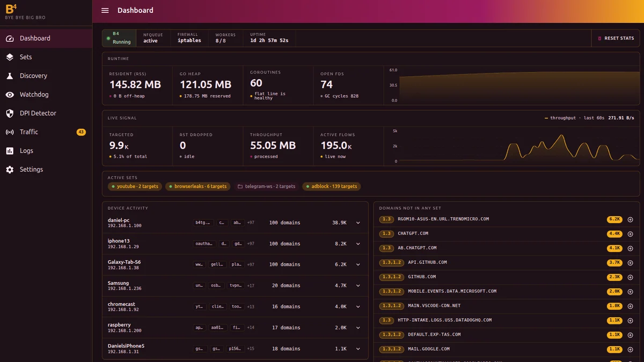Click the B4 Bye Bye Big Bro logo
Screen dimensions: 644x362
[x=25, y=11]
